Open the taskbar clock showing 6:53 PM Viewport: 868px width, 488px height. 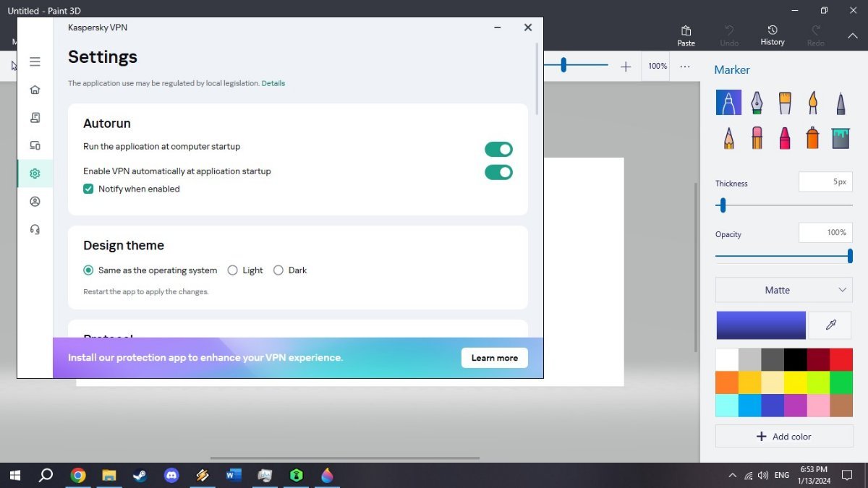[814, 475]
